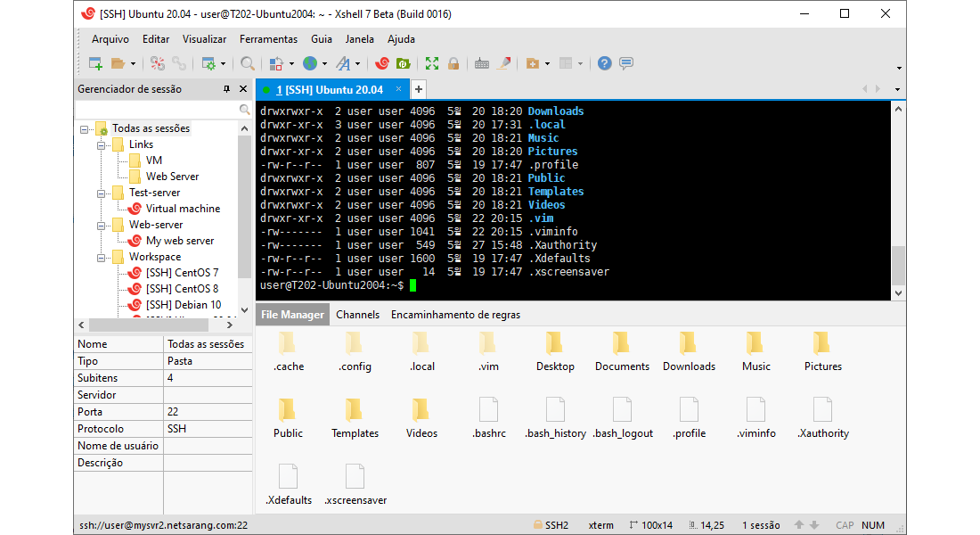Image resolution: width=980 pixels, height=535 pixels.
Task: Collapse the Todas as sessões tree node
Action: (84, 129)
